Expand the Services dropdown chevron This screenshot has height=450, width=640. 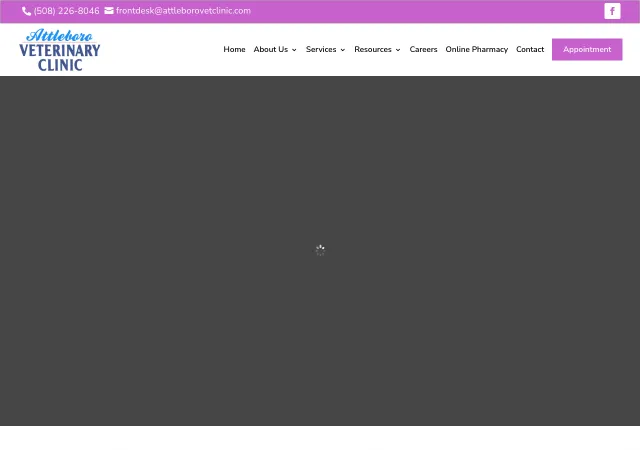pos(342,50)
